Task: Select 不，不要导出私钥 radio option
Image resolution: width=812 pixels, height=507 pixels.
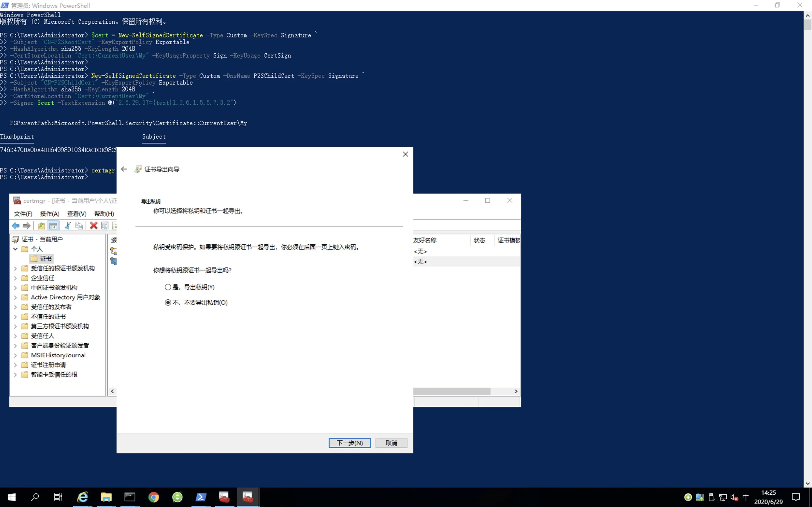Action: coord(168,303)
